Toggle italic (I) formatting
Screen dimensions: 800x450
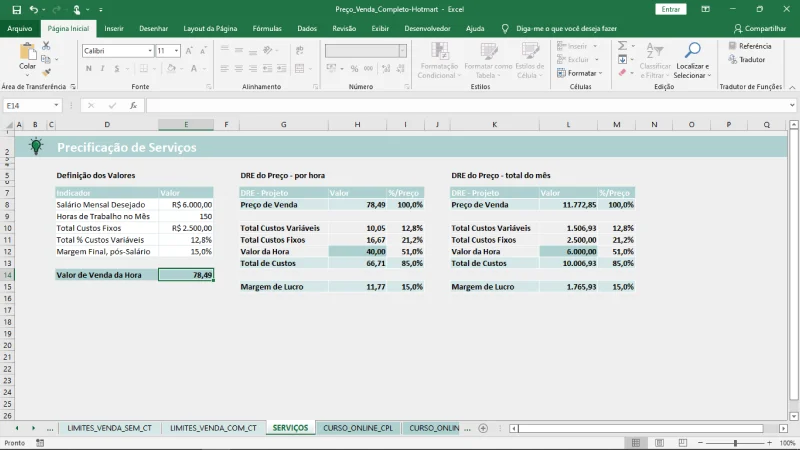[102, 68]
